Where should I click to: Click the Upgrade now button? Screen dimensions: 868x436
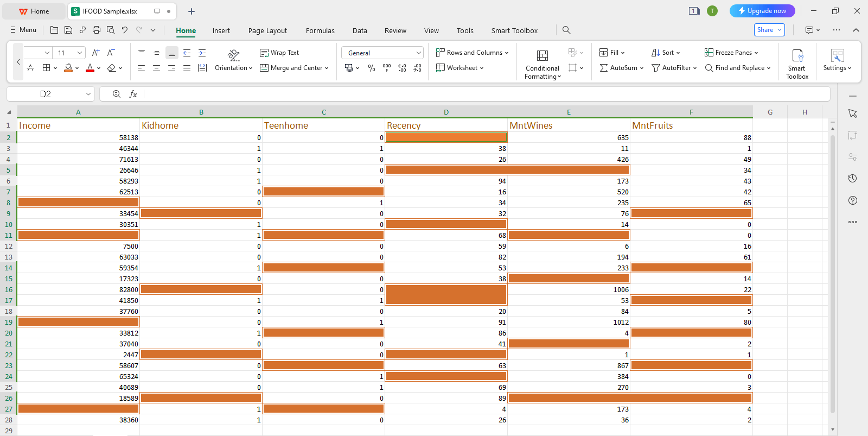762,11
